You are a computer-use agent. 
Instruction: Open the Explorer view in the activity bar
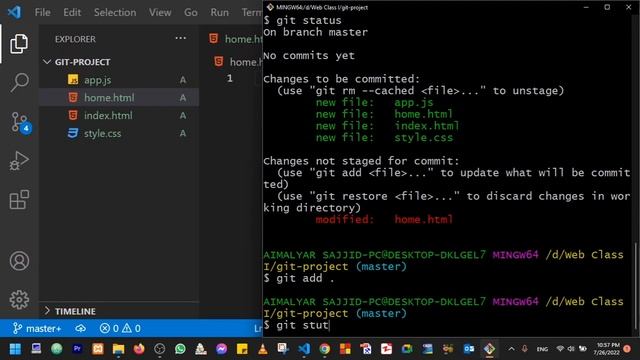click(19, 44)
